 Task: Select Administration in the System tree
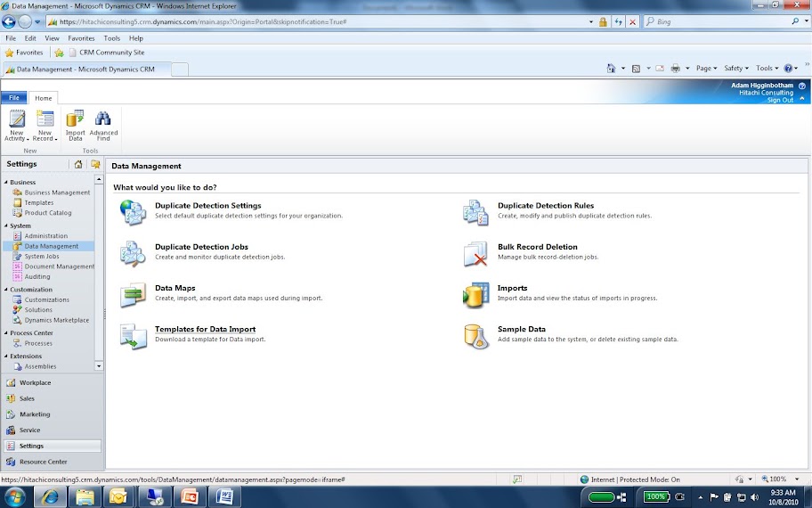point(46,236)
